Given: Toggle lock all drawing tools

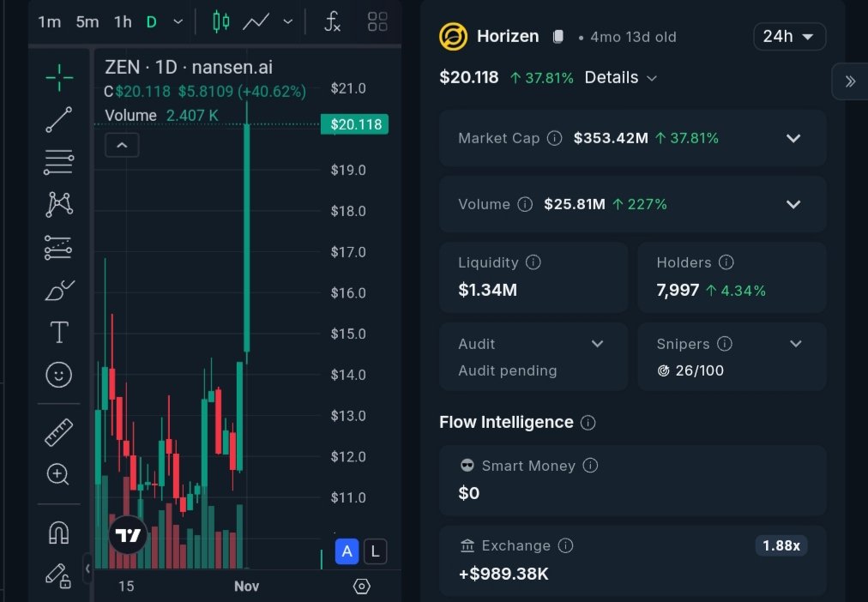Looking at the screenshot, I should (58, 575).
